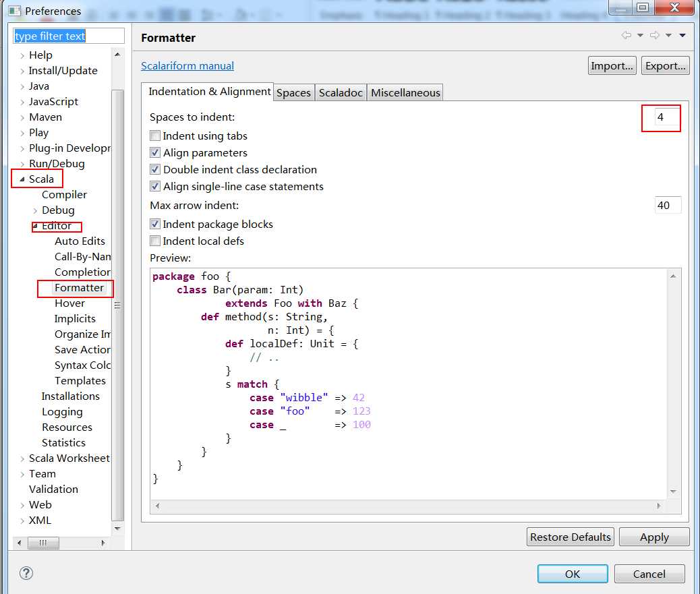Expand the Help tree node
This screenshot has width=700, height=594.
pyautogui.click(x=22, y=56)
